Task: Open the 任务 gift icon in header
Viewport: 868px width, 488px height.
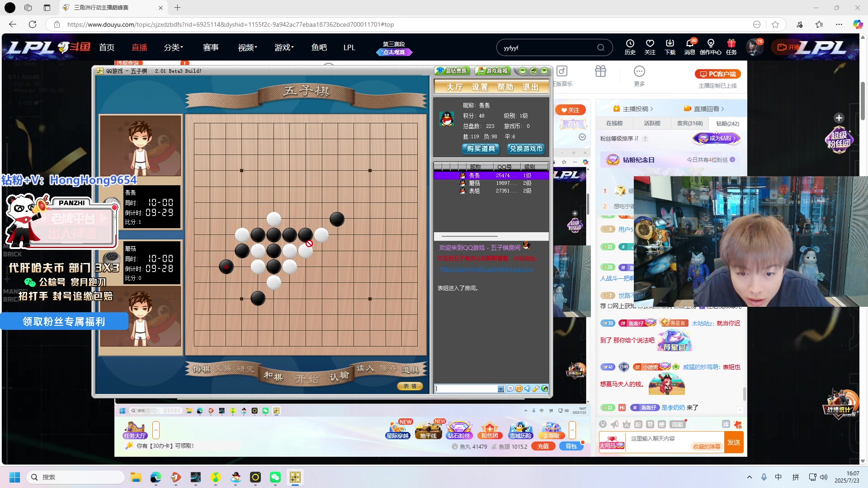Action: tap(731, 43)
